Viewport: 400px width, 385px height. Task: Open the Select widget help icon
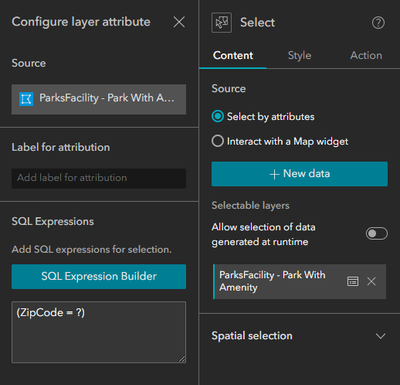[378, 23]
